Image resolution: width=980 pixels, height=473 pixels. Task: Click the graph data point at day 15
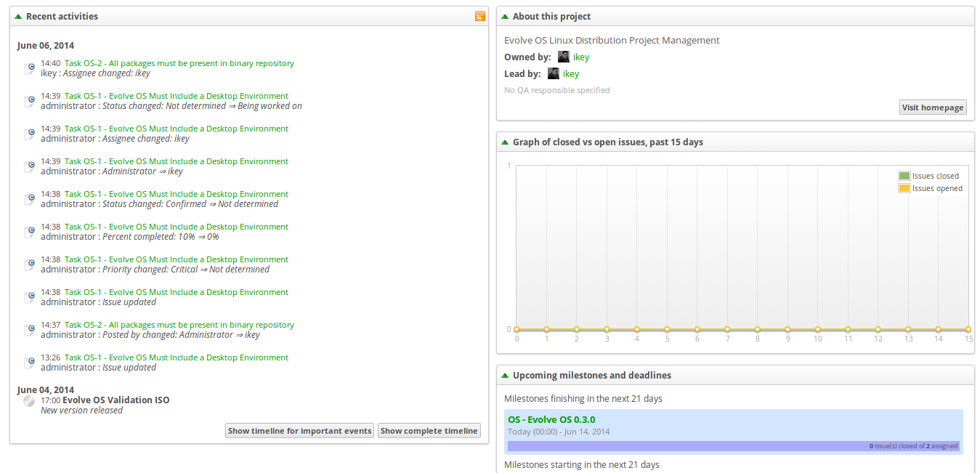coord(968,329)
